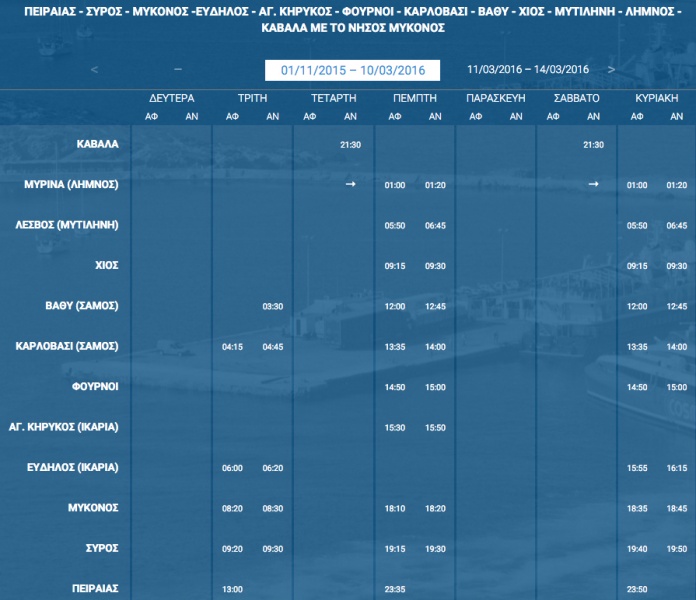Click Thursday 09:15 time at ΧΙΟΣ
This screenshot has height=600, width=696.
(x=395, y=266)
